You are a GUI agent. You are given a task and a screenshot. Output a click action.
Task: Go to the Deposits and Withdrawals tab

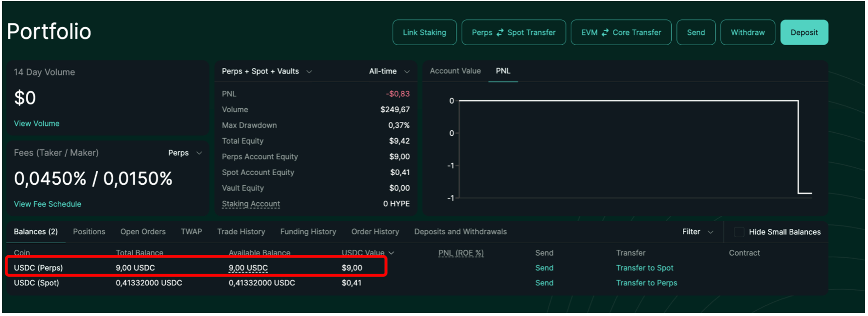(x=460, y=232)
